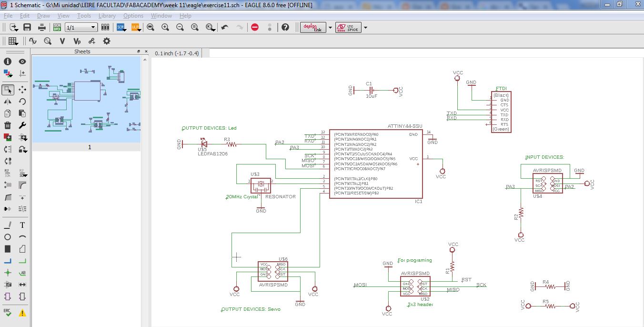Select the Change wrench tool
This screenshot has width=644, height=327.
pyautogui.click(x=22, y=125)
